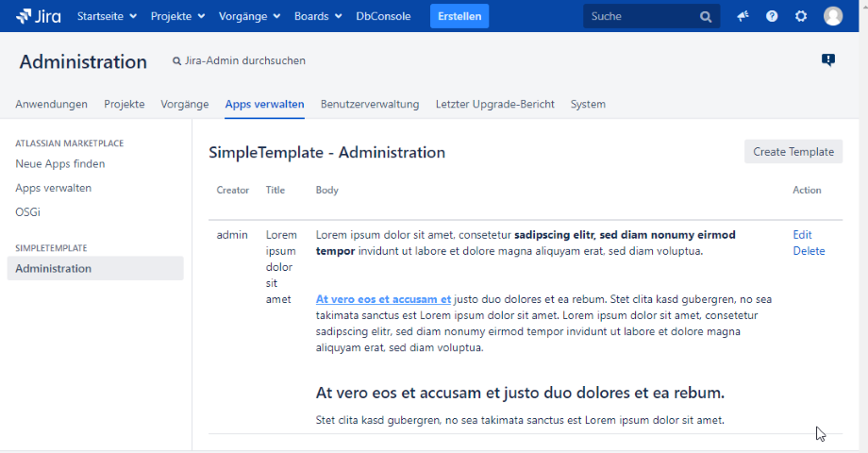Switch to the Anwendungen tab
This screenshot has width=868, height=453.
click(x=52, y=104)
